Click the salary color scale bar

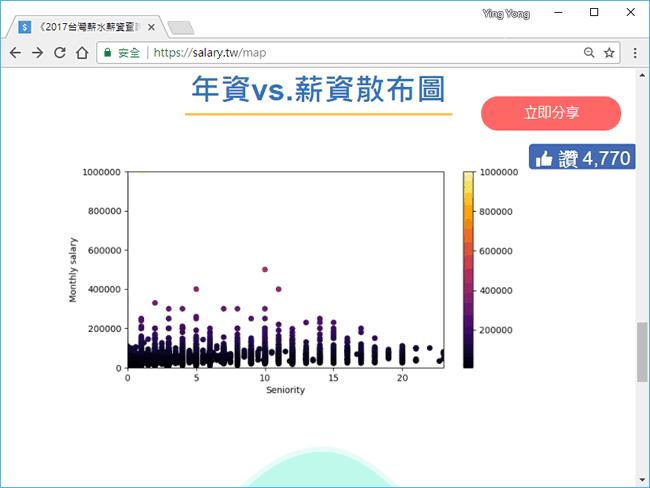pyautogui.click(x=468, y=269)
